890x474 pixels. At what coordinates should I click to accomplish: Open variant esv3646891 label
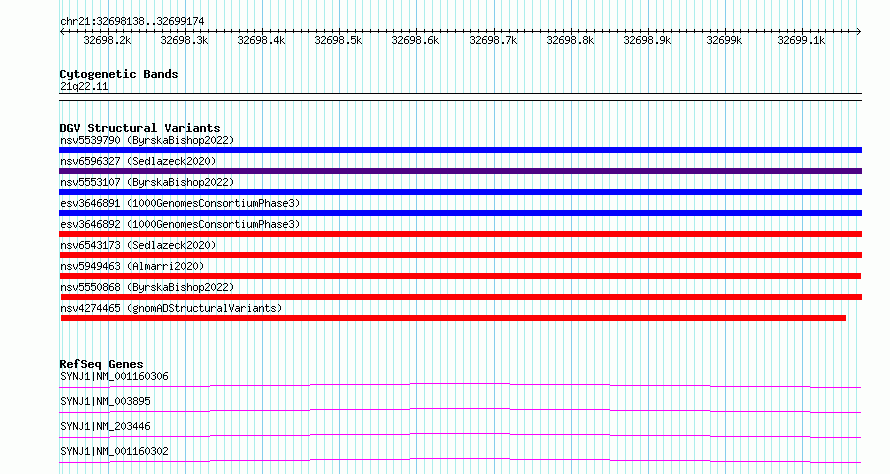180,203
